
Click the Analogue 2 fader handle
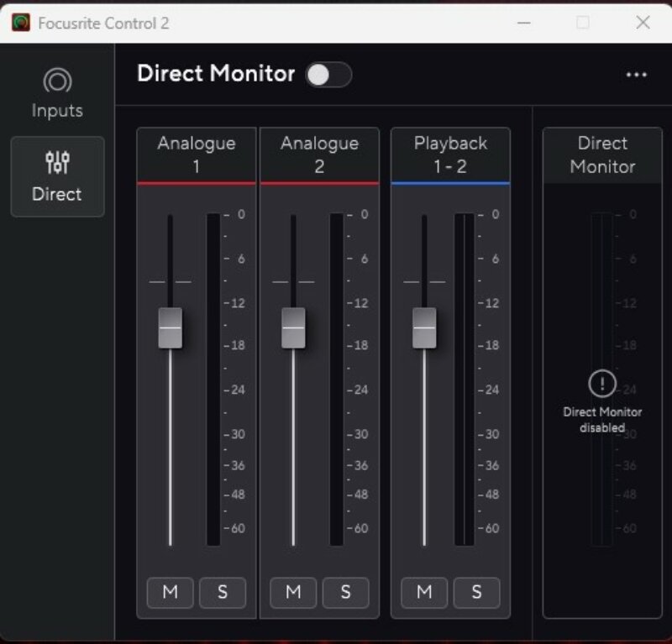[293, 327]
